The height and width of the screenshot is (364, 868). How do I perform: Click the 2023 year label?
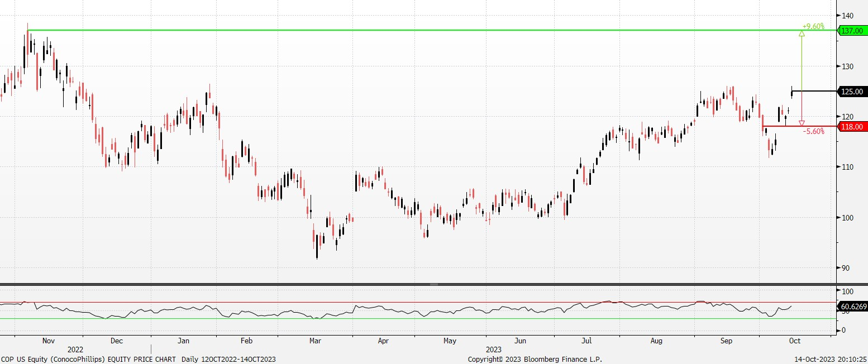click(x=494, y=349)
